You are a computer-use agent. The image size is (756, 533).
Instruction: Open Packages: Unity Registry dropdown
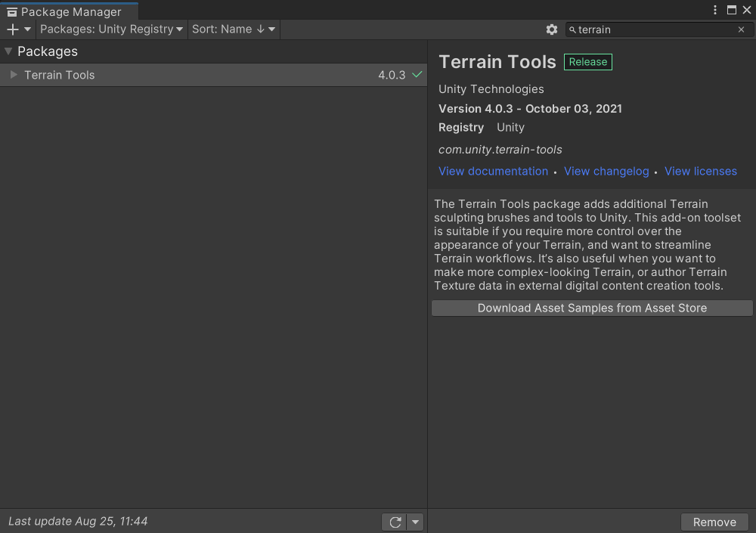pos(111,29)
